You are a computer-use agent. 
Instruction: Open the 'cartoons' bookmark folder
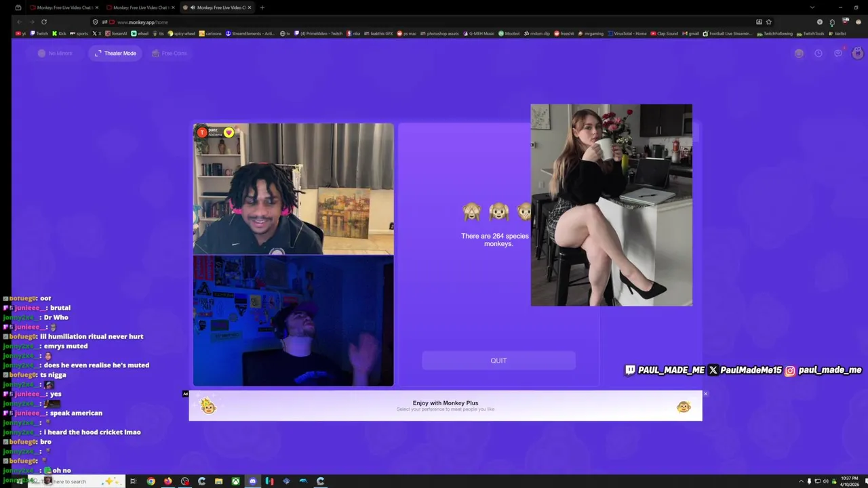pos(210,33)
